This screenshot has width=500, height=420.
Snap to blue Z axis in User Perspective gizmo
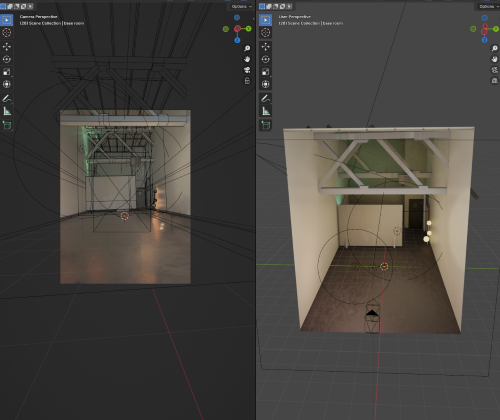[x=485, y=40]
